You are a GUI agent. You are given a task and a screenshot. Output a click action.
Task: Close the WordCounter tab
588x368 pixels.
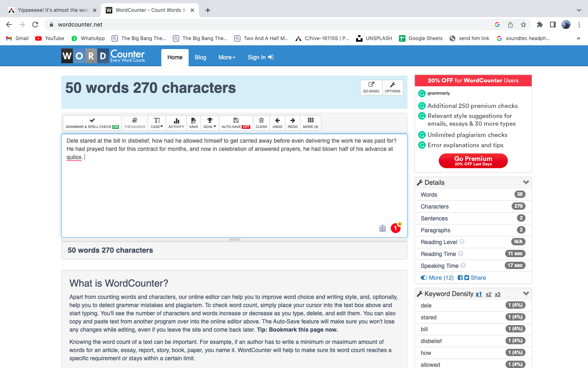192,10
